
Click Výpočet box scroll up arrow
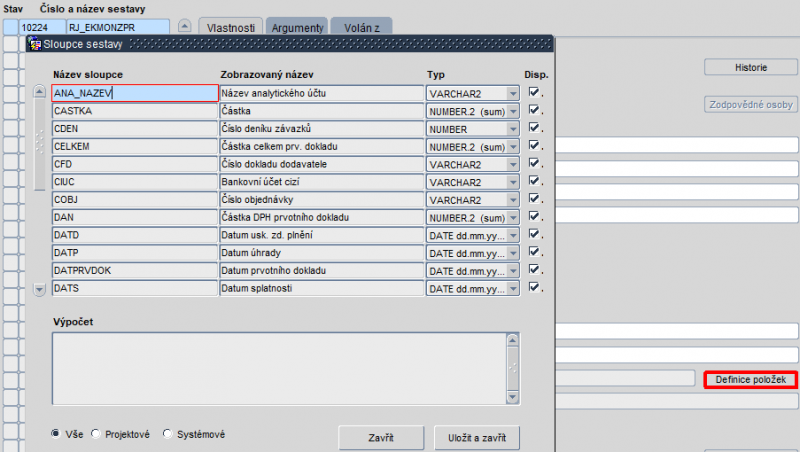tap(513, 340)
